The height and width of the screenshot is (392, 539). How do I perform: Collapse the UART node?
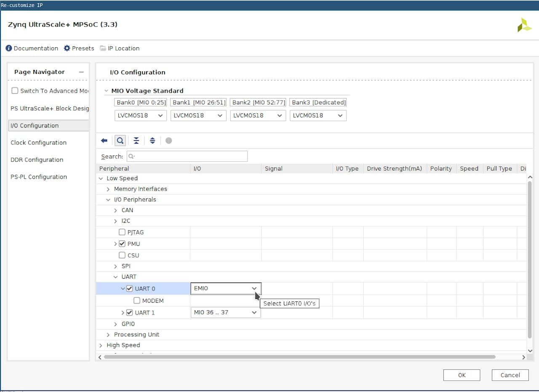116,277
